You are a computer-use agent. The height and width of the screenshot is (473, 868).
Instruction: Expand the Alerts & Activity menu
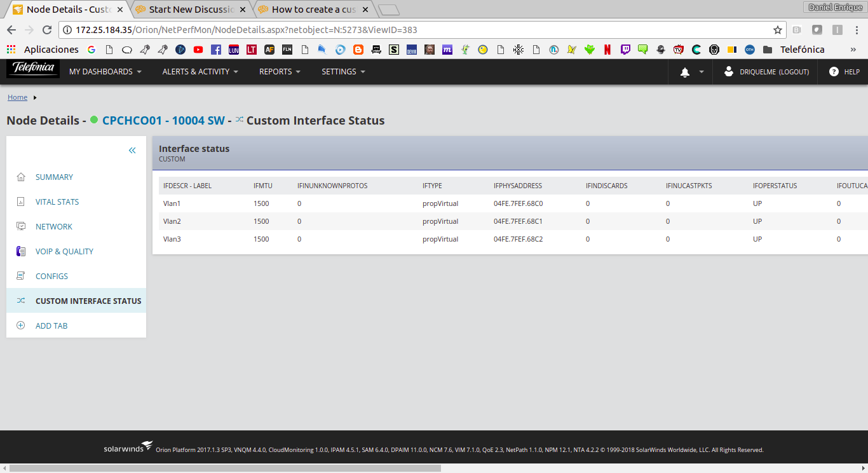200,72
